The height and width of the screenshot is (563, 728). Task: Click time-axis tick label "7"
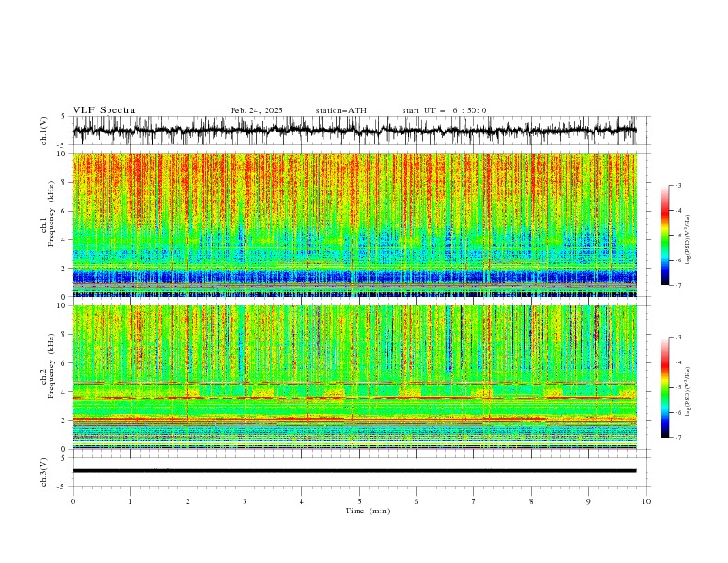[474, 501]
